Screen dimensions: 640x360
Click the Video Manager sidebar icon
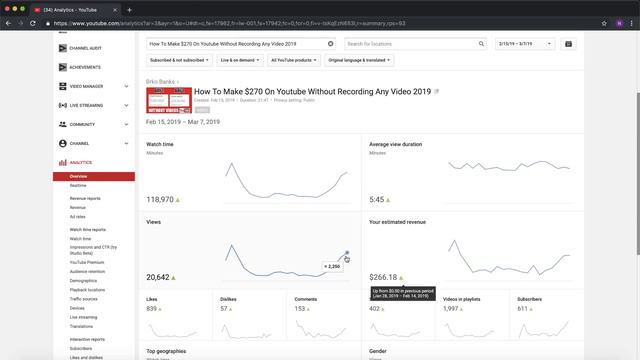pyautogui.click(x=62, y=86)
